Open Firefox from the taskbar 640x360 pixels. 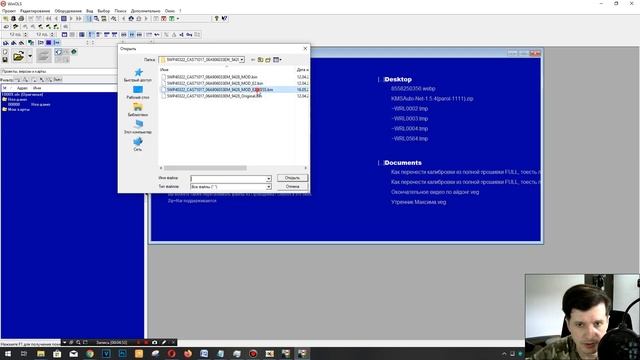click(x=188, y=353)
